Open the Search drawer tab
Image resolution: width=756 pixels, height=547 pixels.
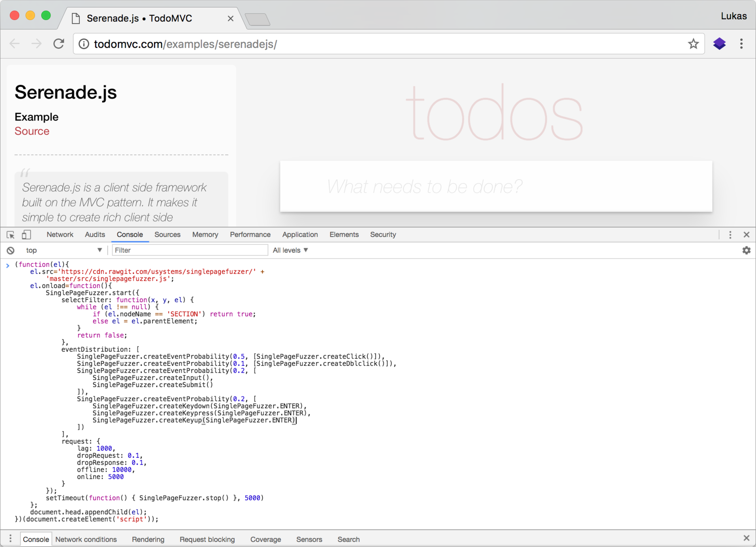point(348,539)
